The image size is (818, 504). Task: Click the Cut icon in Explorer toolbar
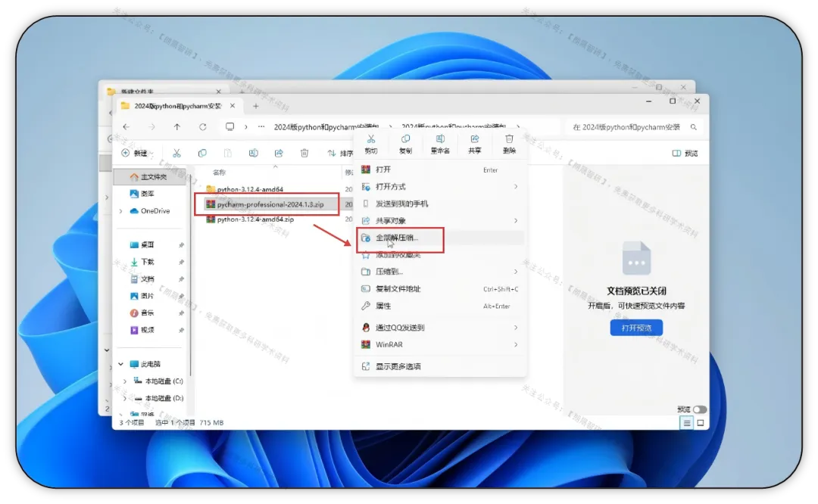[x=176, y=153]
